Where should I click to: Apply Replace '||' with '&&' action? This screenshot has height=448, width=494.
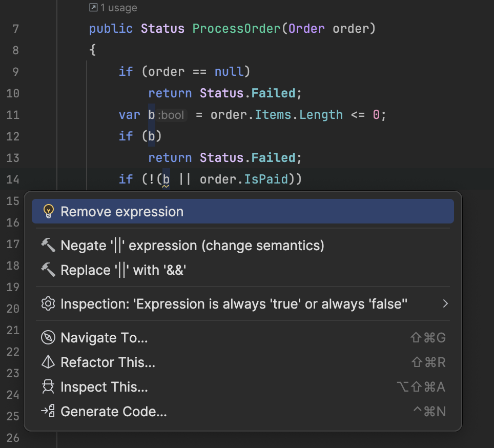click(123, 270)
